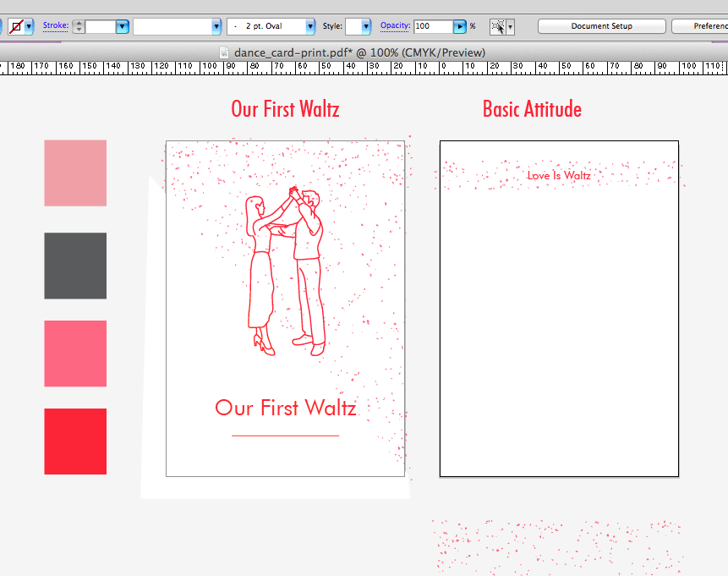Open the Select Similar options arrow
Viewport: 728px width, 576px height.
coord(510,27)
